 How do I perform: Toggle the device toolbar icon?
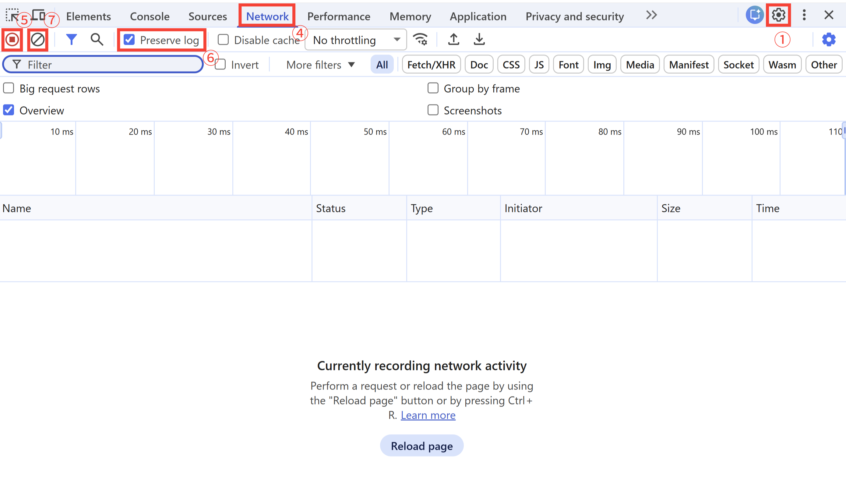pos(38,15)
